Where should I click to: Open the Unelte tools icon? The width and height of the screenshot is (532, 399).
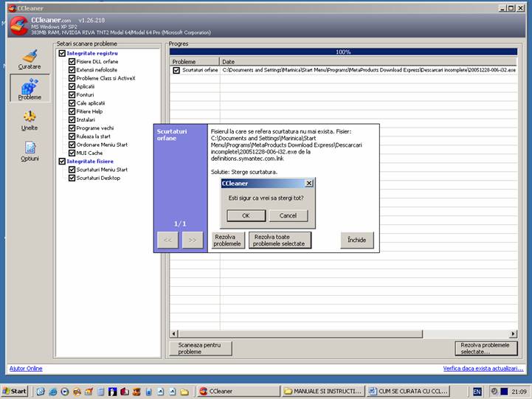tap(30, 119)
